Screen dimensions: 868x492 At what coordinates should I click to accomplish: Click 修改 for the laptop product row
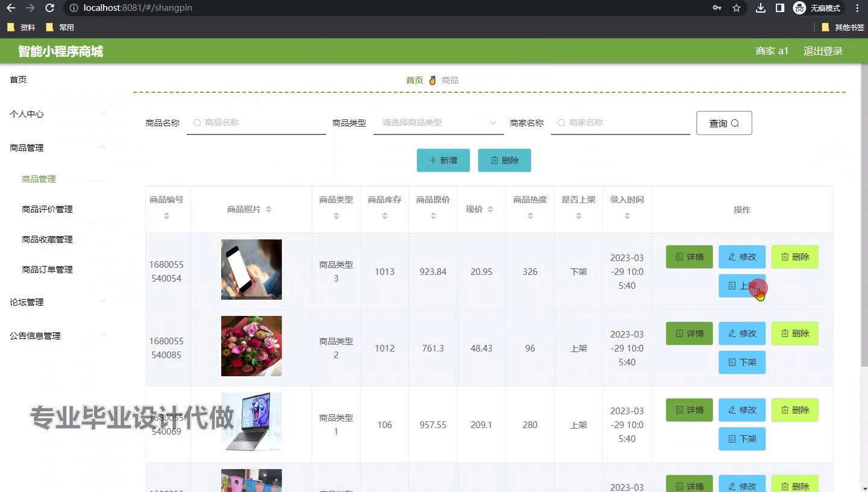click(x=742, y=410)
